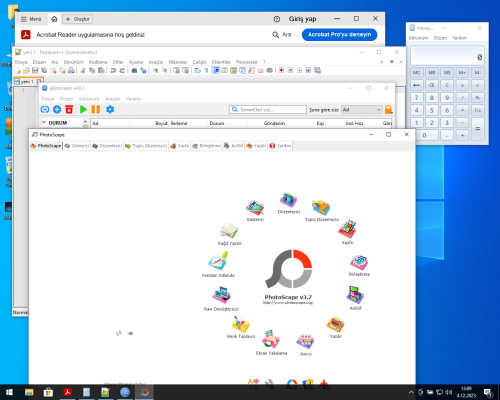Viewport: 500px width, 400px height.
Task: Select the 'yeni 1' document tab in Notepad++
Action: point(27,81)
